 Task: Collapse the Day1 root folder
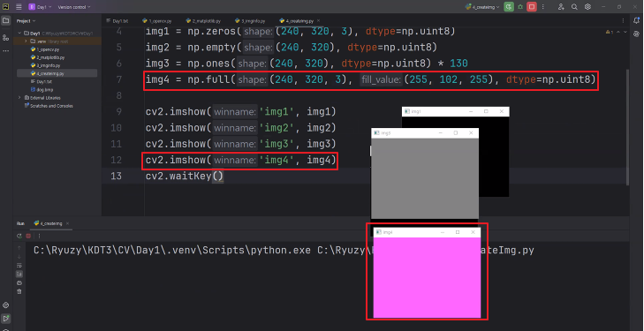(x=19, y=33)
